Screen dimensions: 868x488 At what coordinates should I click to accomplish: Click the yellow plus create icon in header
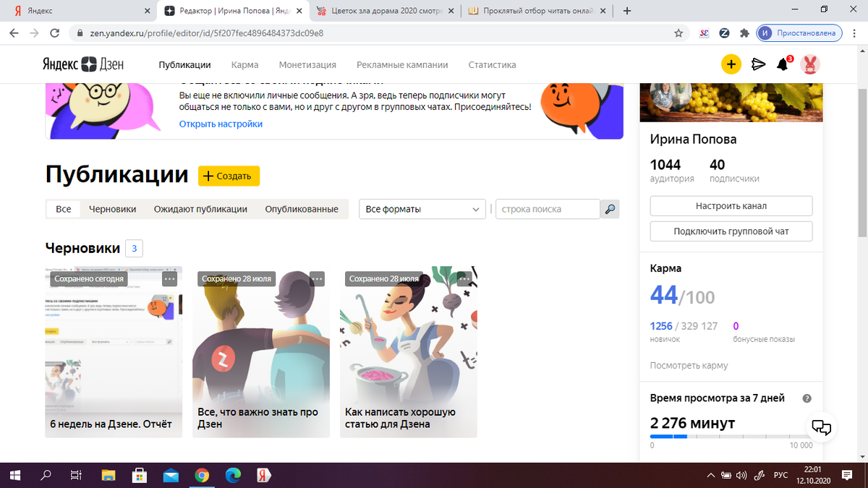pos(731,64)
